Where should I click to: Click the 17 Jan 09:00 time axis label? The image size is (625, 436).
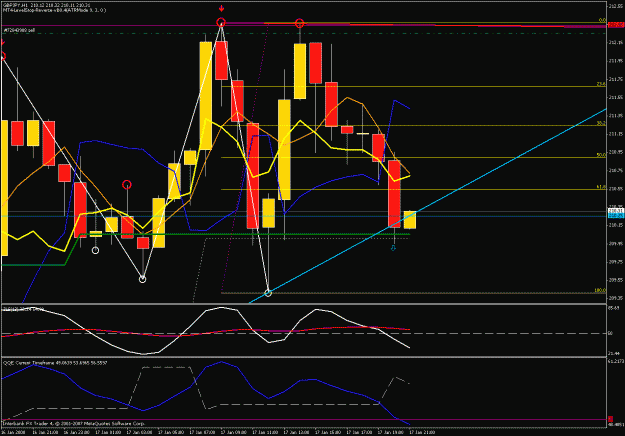pos(234,432)
